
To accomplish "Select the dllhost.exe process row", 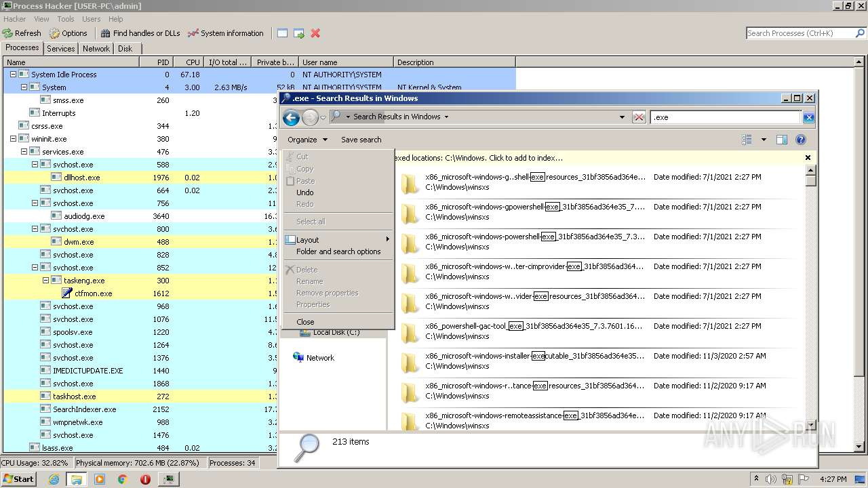I will pyautogui.click(x=141, y=178).
